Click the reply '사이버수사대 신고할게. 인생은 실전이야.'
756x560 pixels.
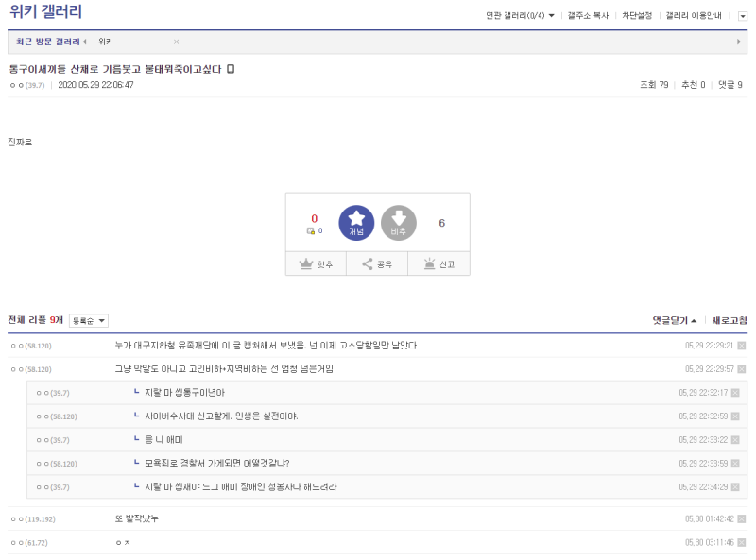[x=221, y=416]
